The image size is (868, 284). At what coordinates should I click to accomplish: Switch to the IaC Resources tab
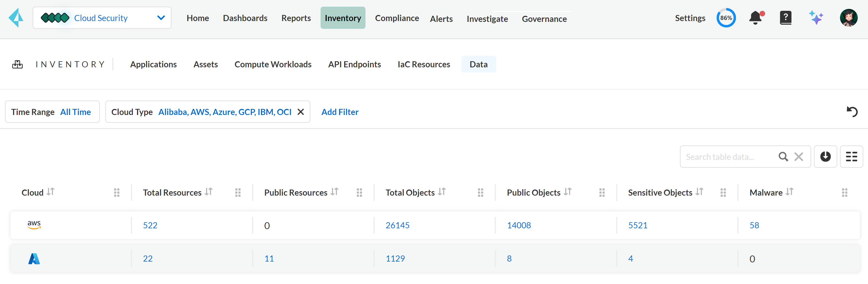click(x=423, y=64)
